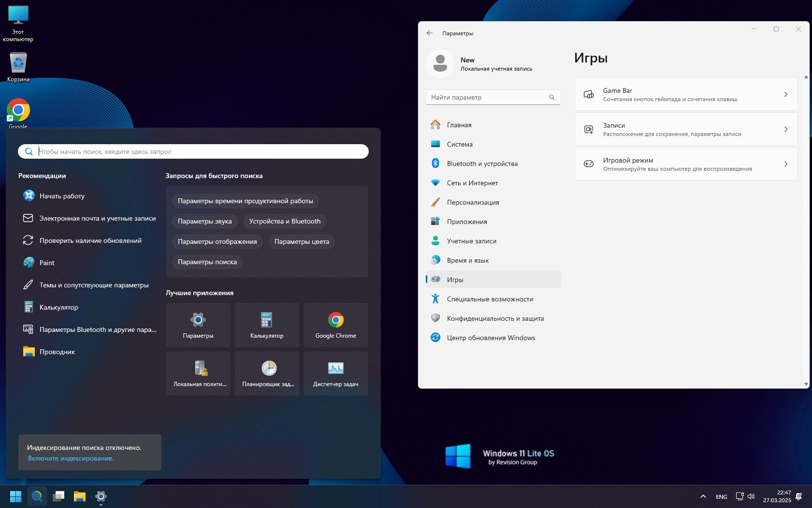This screenshot has height=508, width=812.
Task: Open the Local Policy tile (Локальная полити...)
Action: pyautogui.click(x=198, y=374)
